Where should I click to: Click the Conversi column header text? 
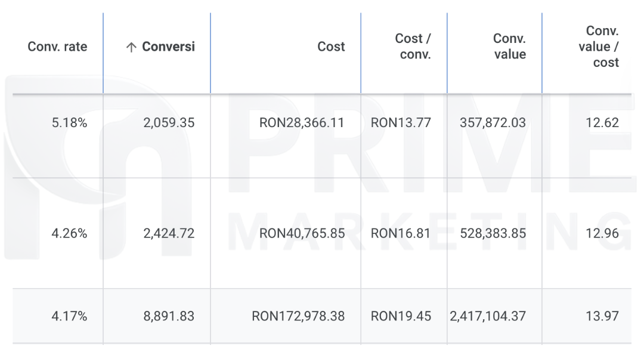(168, 47)
